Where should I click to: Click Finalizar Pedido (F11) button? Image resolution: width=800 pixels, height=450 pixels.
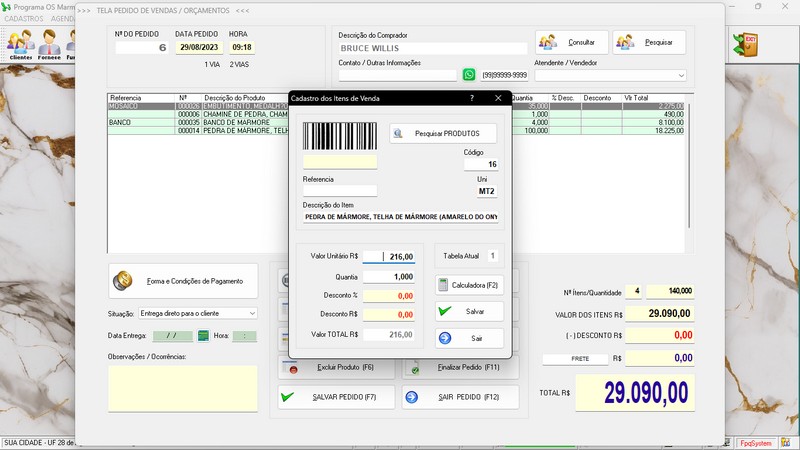coord(460,367)
